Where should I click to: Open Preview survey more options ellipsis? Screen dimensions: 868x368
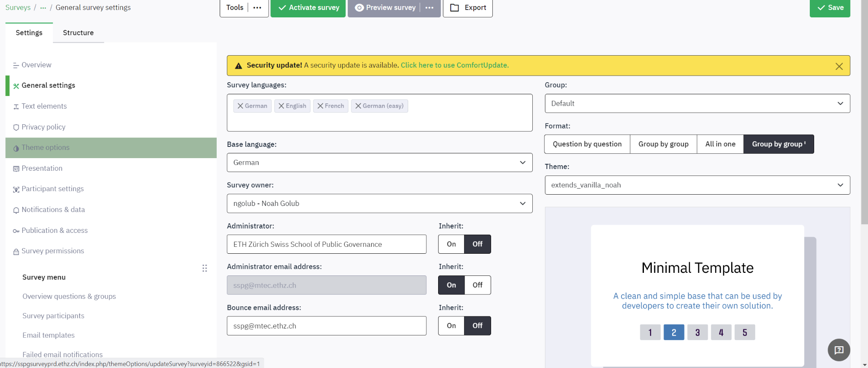429,8
